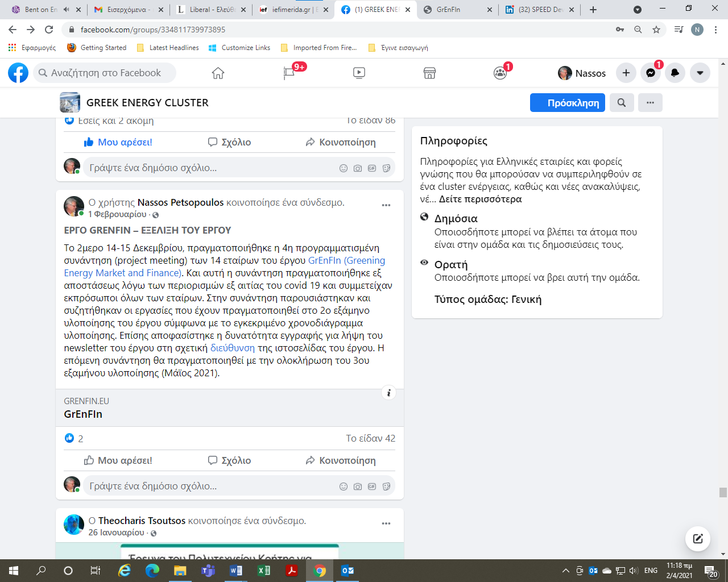Click the page vertical scrollbar thumb
Image resolution: width=728 pixels, height=582 pixels.
[x=723, y=492]
